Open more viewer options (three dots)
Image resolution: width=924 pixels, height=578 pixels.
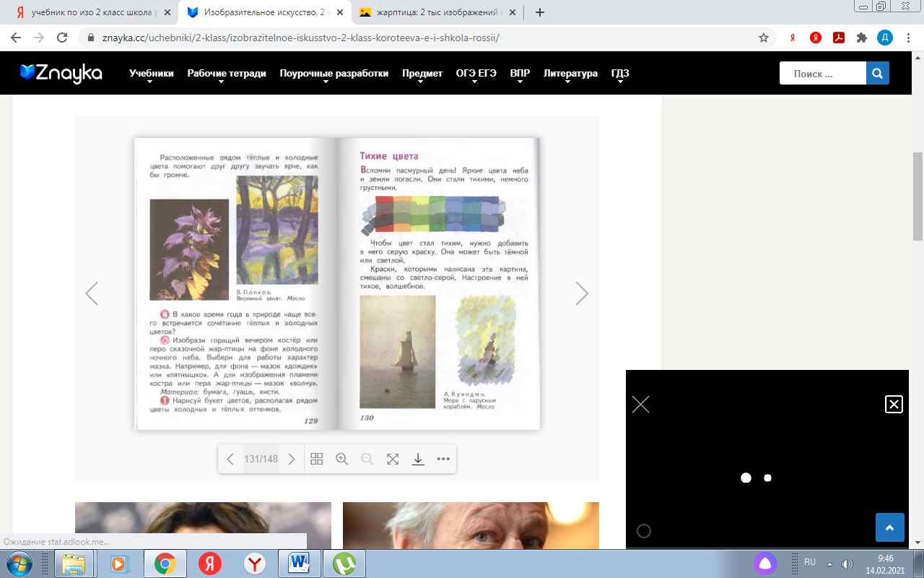pyautogui.click(x=443, y=459)
